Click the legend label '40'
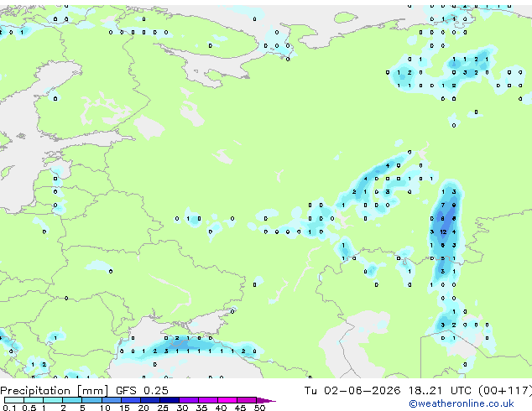532x411 pixels. pyautogui.click(x=221, y=408)
